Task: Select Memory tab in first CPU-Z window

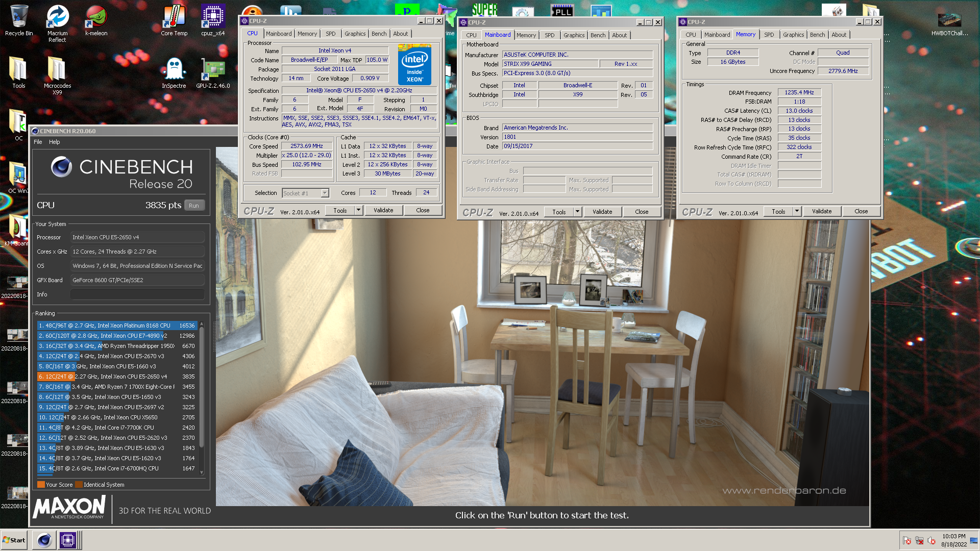Action: click(307, 34)
